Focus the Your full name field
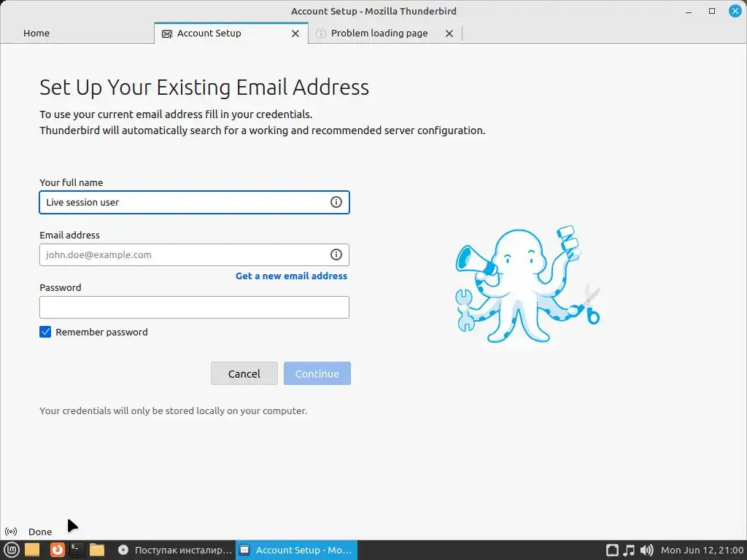The height and width of the screenshot is (560, 747). click(x=194, y=203)
